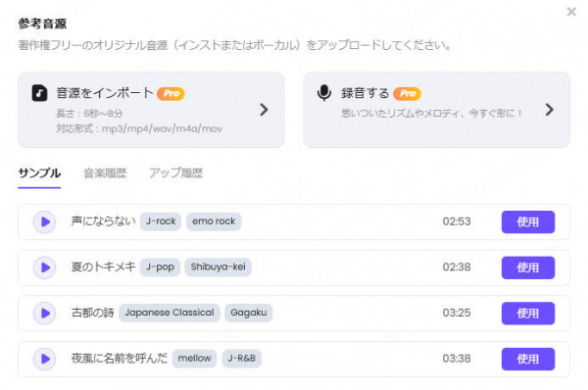The image size is (588, 390).
Task: Use the 夏のトキメキ track
Action: 528,268
